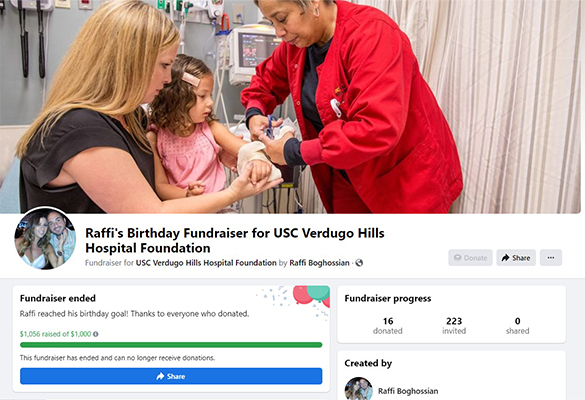Open Raffi's large circular profile picture
This screenshot has height=400, width=585.
(x=45, y=238)
